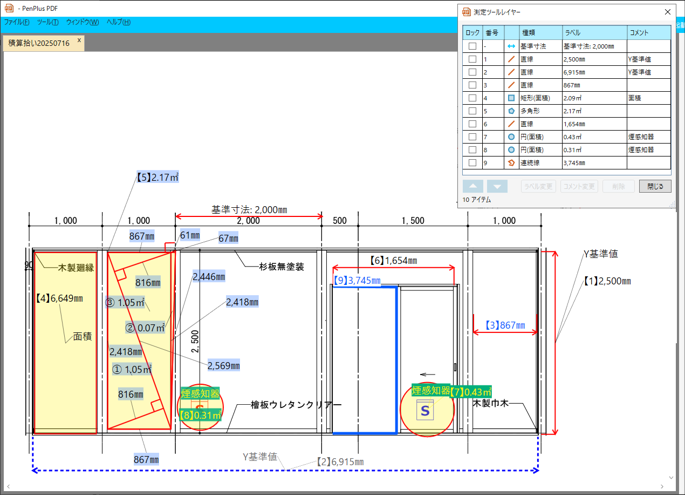Image resolution: width=685 pixels, height=495 pixels.
Task: Click the 【3】867㎜ measurement label
Action: click(505, 325)
